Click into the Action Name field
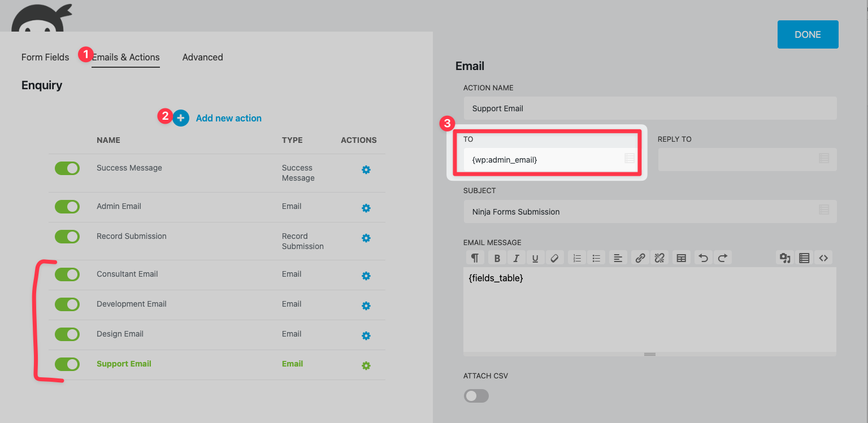Image resolution: width=868 pixels, height=423 pixels. (x=649, y=108)
